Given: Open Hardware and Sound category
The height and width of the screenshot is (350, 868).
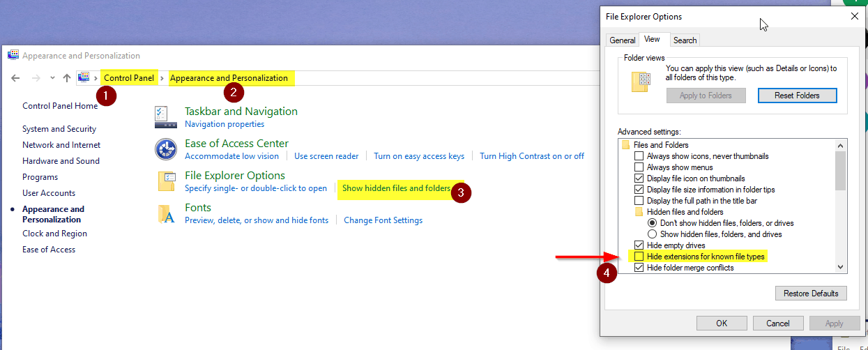Looking at the screenshot, I should [61, 161].
